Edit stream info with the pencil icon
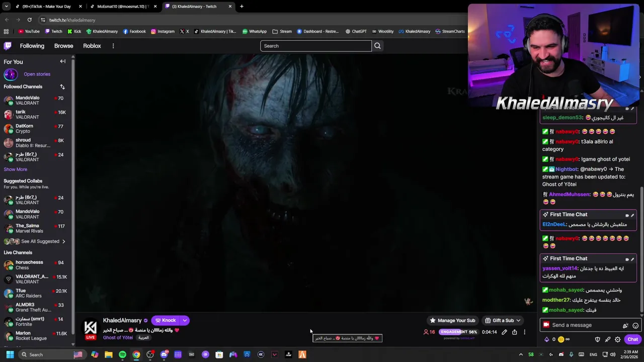Viewport: 644px width, 362px height. [504, 332]
